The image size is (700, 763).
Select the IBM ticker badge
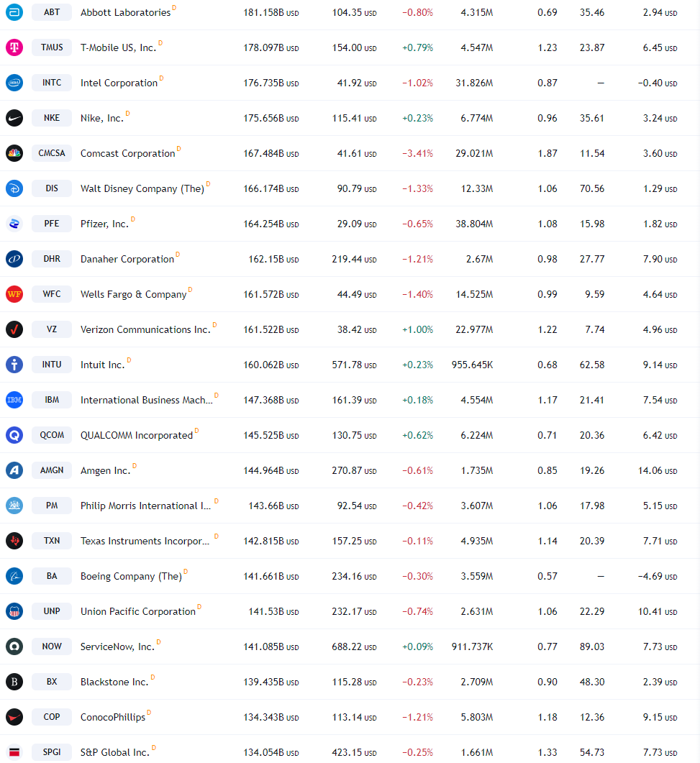(x=52, y=400)
